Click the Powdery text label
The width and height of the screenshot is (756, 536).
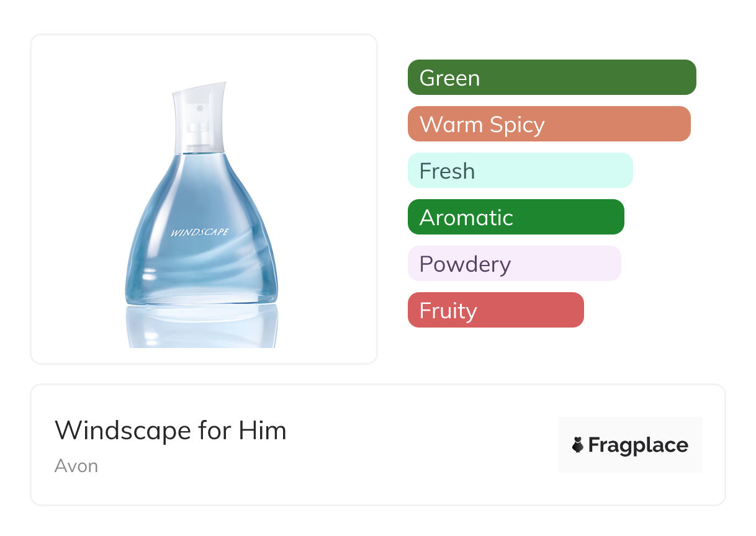(x=465, y=264)
